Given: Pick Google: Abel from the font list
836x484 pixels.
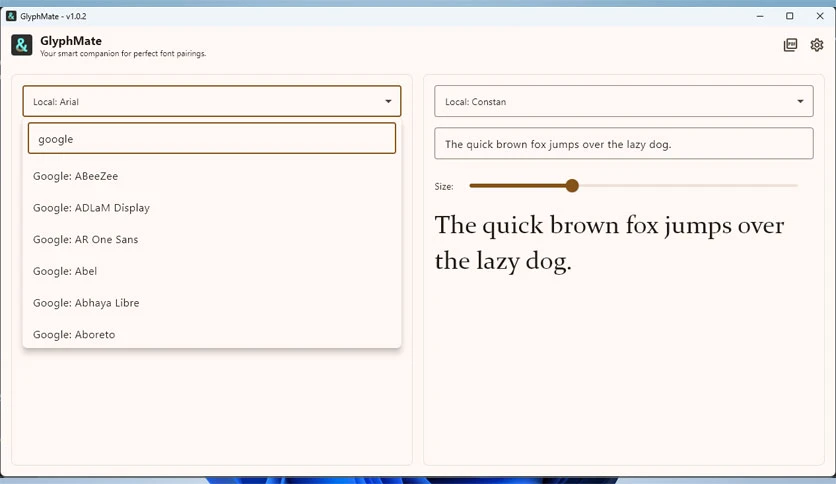Looking at the screenshot, I should coord(212,271).
